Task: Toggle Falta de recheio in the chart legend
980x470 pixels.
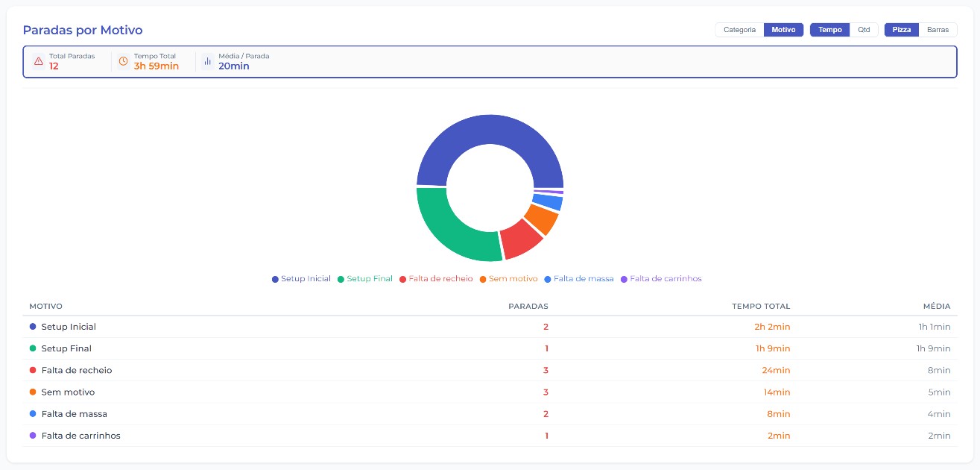Action: (x=436, y=279)
